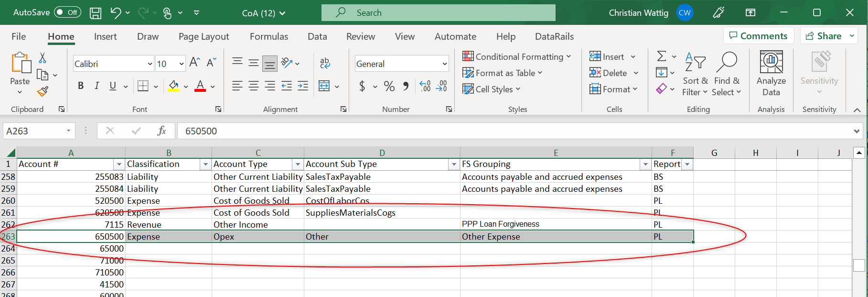Switch to the Insert tab
This screenshot has width=868, height=297.
pyautogui.click(x=105, y=36)
